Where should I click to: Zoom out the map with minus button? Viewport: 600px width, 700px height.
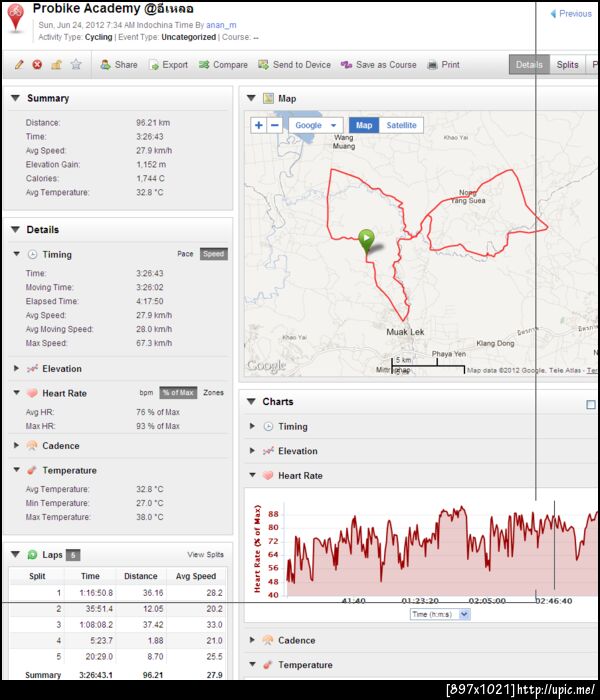[275, 125]
